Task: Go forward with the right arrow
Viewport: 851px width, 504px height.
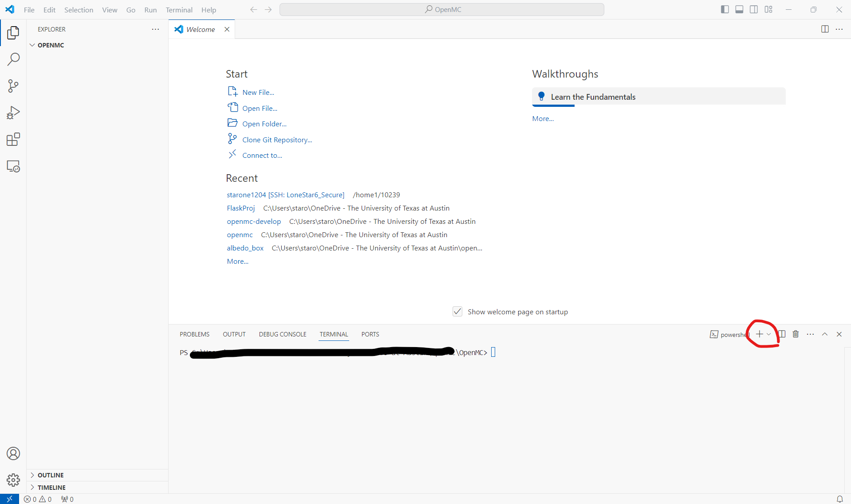Action: tap(268, 9)
